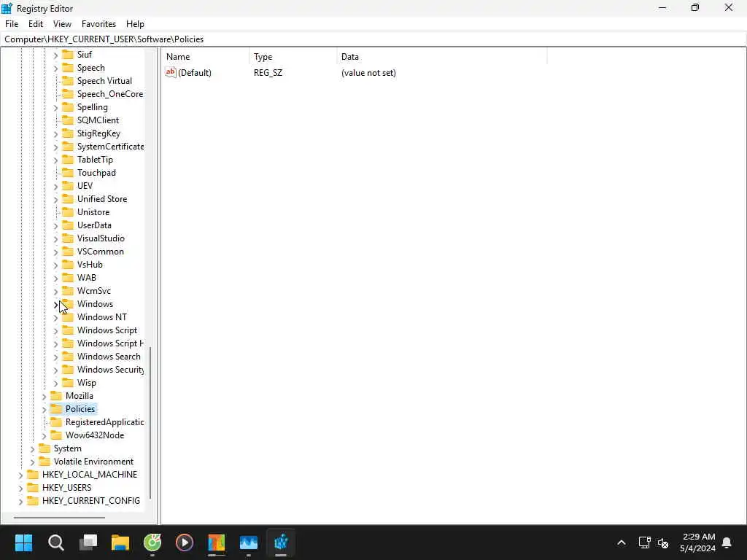The width and height of the screenshot is (747, 560).
Task: Click the muted volume tray icon
Action: (663, 542)
